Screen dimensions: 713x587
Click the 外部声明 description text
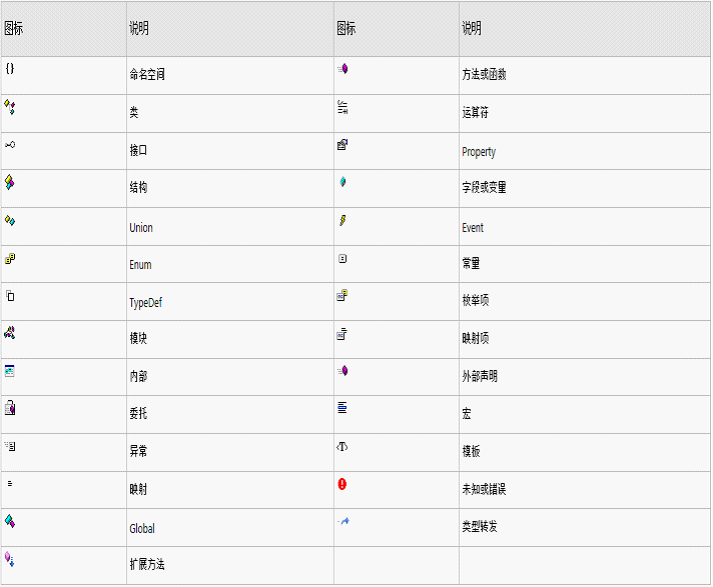[x=480, y=377]
